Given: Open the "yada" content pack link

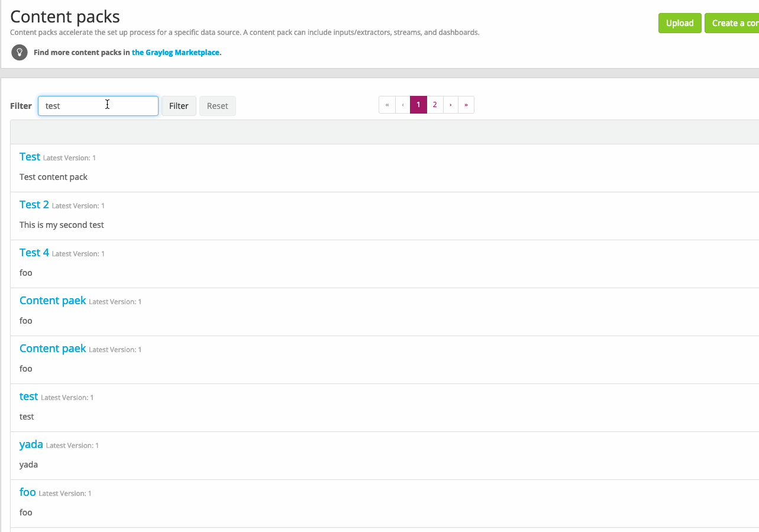Looking at the screenshot, I should [x=31, y=444].
